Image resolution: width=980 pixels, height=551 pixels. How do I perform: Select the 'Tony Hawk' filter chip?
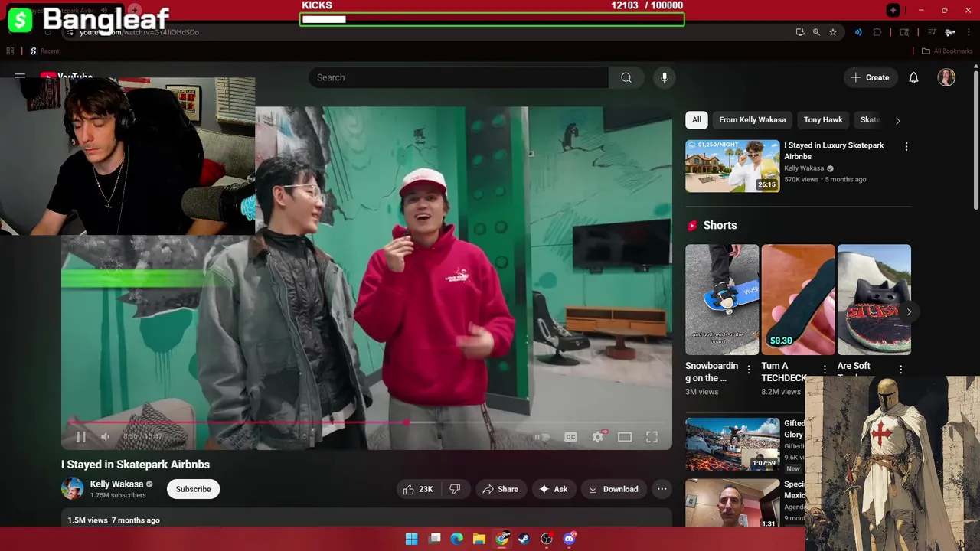pos(823,119)
